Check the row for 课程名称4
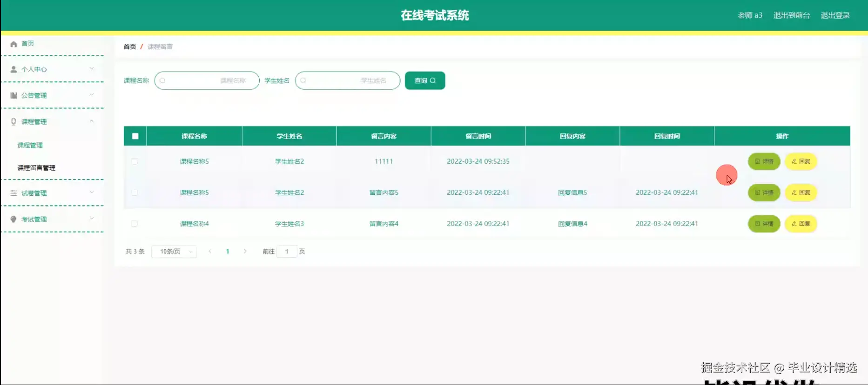This screenshot has width=868, height=385. 135,224
